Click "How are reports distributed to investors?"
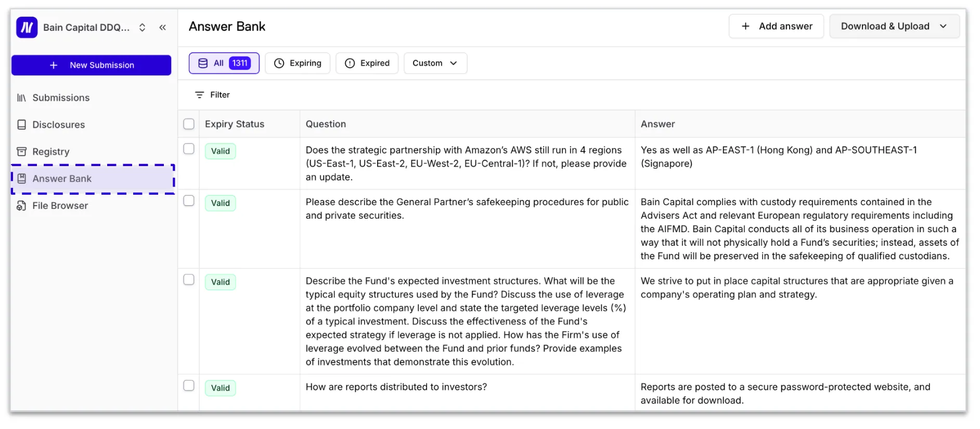980x429 pixels. click(x=396, y=387)
